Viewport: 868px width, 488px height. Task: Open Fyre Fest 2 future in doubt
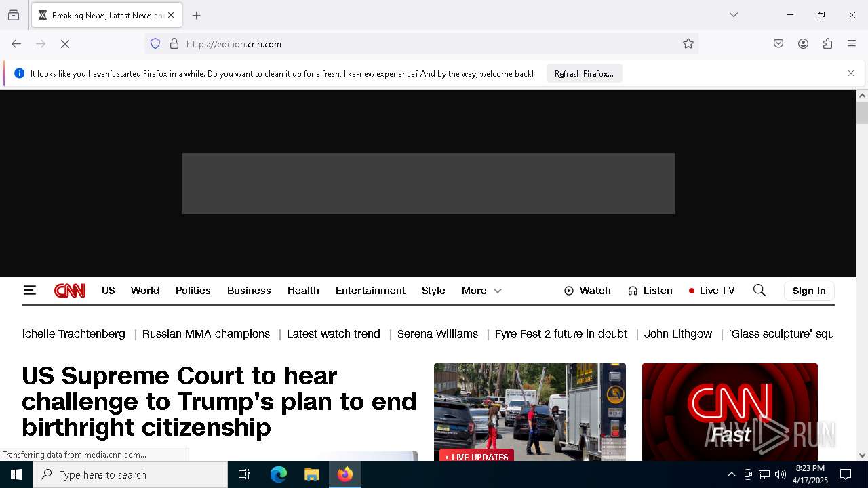click(561, 334)
